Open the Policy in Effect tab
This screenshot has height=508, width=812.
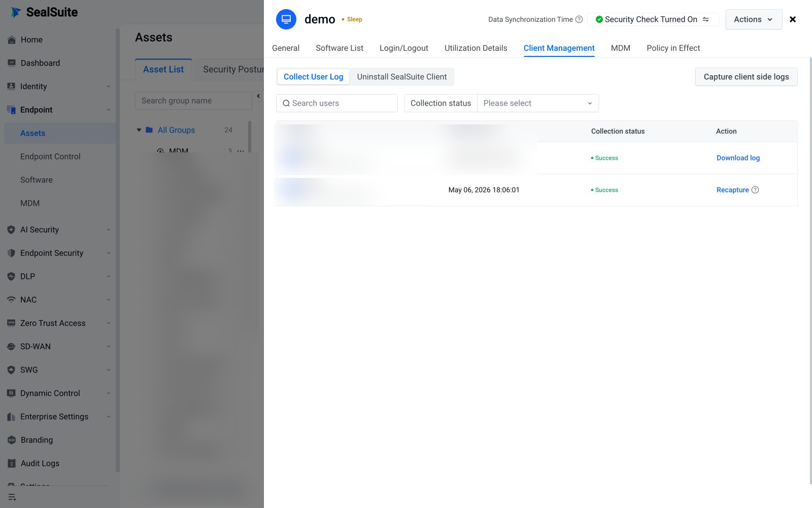(x=673, y=48)
